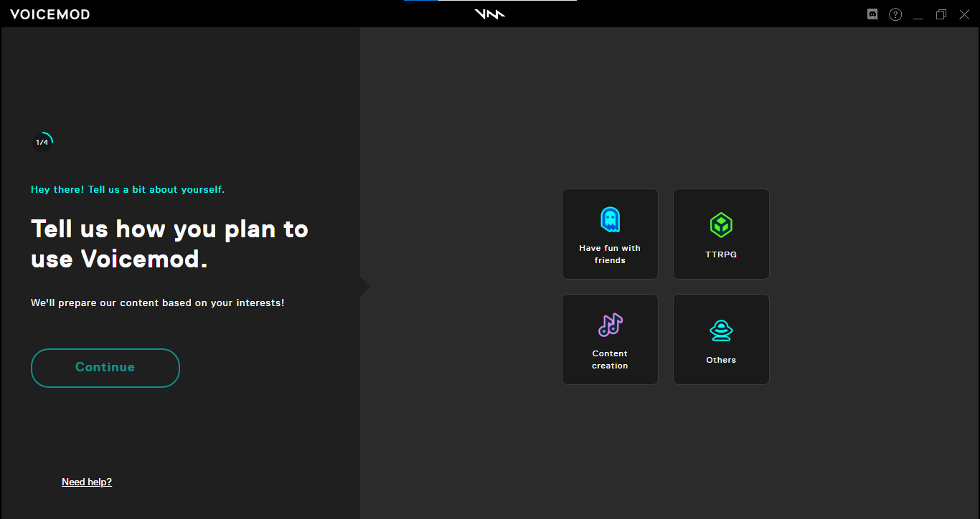Click "We'll prepare our content based on your interests!"
This screenshot has width=980, height=519.
(x=157, y=303)
